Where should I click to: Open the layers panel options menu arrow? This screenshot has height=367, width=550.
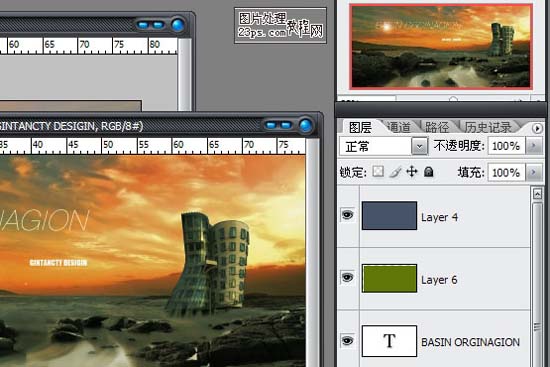click(537, 128)
